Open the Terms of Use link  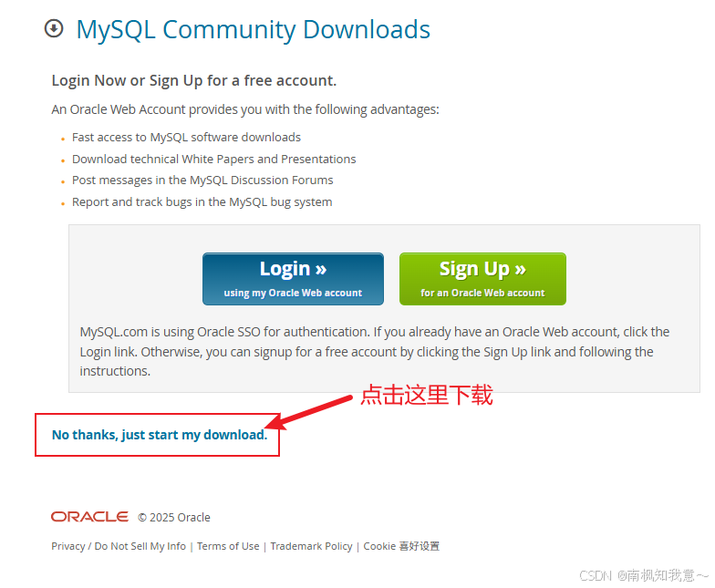(228, 546)
